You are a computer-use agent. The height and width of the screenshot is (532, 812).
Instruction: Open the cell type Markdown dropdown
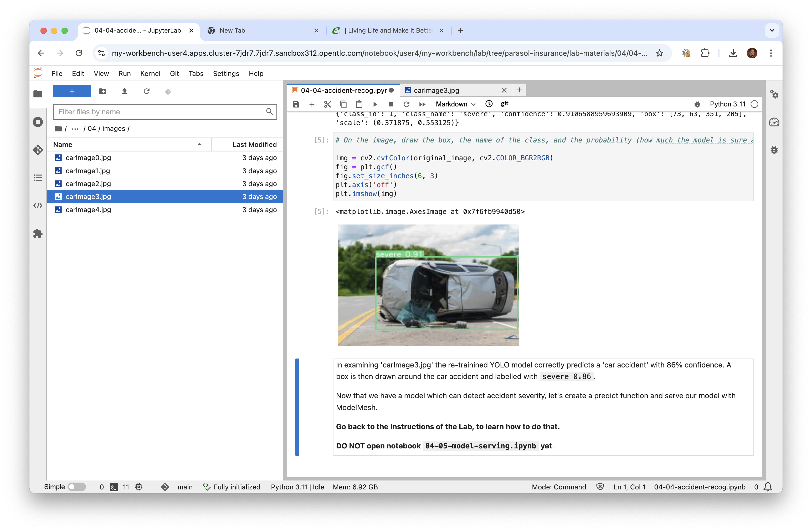point(455,104)
